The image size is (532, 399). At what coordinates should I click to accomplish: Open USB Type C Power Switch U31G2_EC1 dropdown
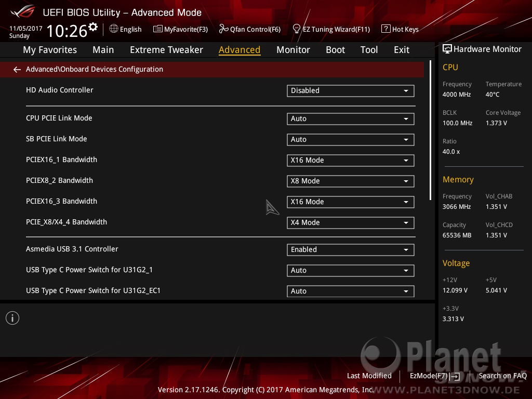pos(350,291)
